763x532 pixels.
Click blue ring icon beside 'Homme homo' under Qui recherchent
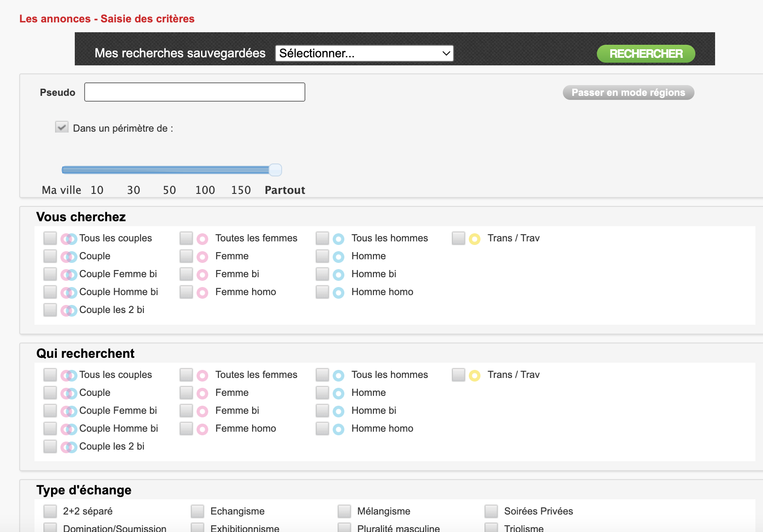point(339,429)
